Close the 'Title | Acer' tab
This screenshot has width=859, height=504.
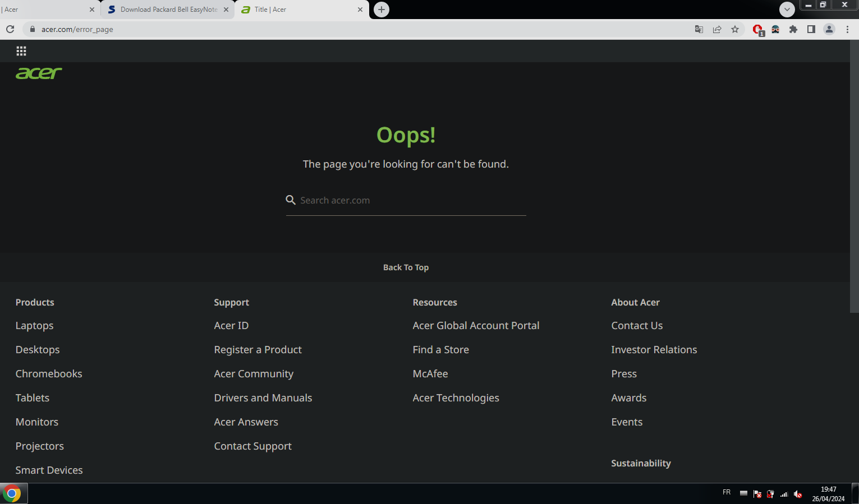[360, 10]
